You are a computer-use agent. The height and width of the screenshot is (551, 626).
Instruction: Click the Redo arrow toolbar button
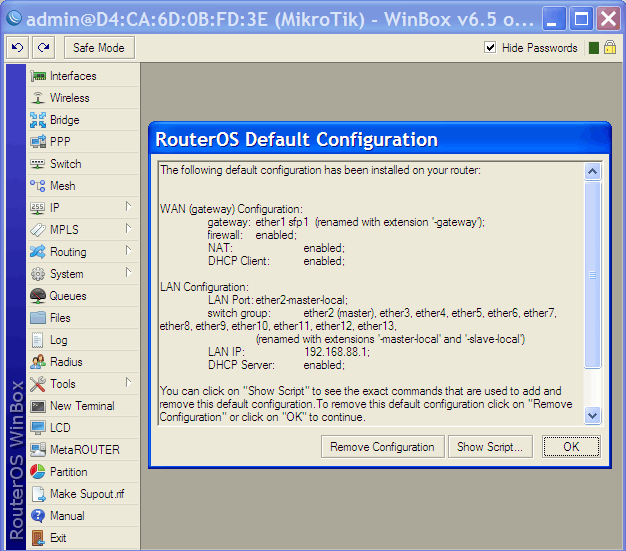coord(44,48)
